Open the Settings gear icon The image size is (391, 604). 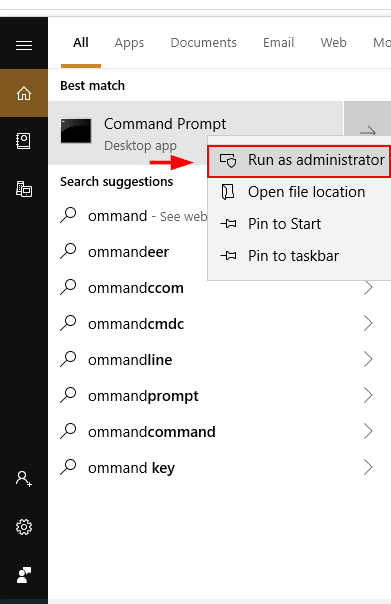(x=24, y=527)
